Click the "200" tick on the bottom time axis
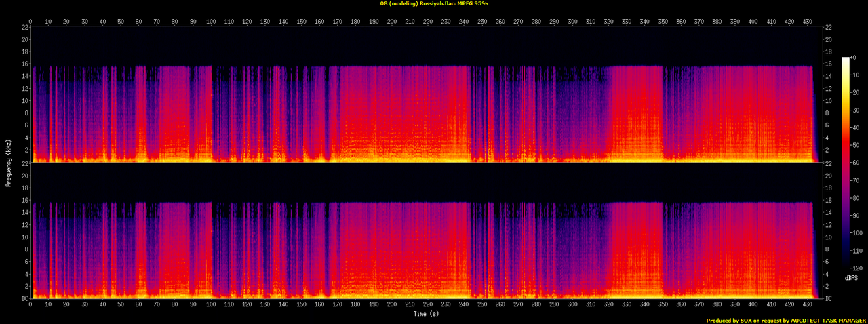Viewport: 868px width, 324px height. tap(392, 306)
